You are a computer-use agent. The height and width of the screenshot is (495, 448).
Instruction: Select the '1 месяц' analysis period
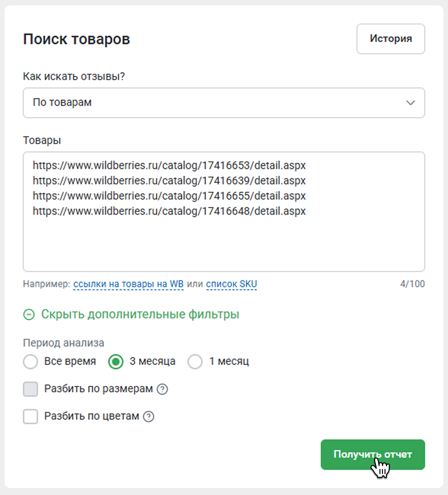(195, 362)
